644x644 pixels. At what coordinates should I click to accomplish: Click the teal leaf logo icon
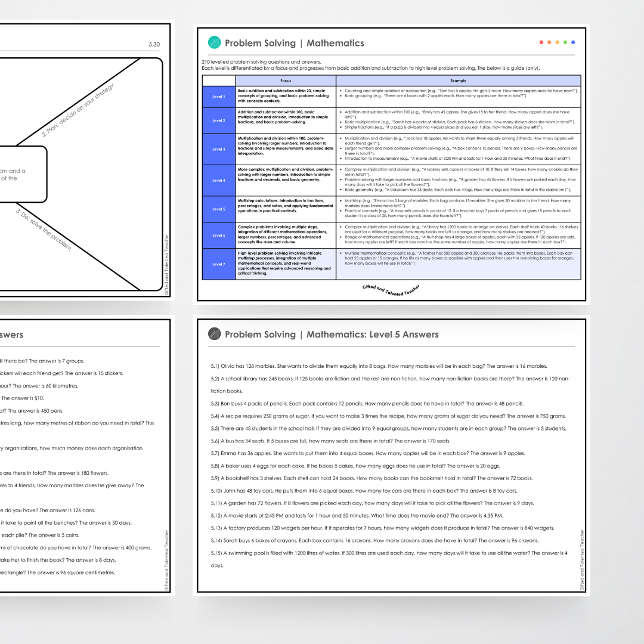tap(214, 43)
